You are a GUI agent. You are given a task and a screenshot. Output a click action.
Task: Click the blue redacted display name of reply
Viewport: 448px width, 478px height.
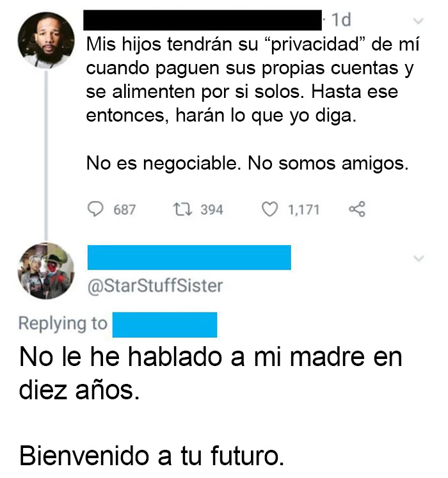coord(189,257)
